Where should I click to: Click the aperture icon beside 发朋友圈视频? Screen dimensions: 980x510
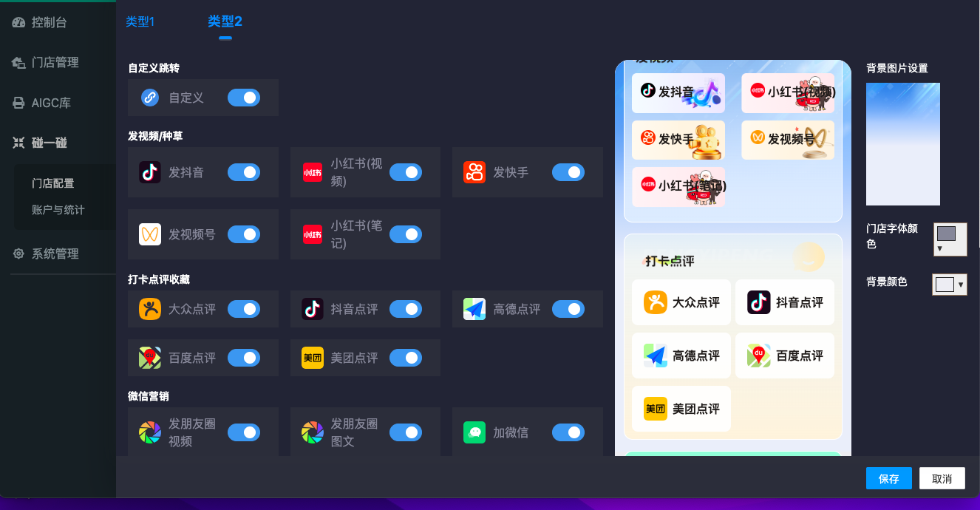(150, 432)
